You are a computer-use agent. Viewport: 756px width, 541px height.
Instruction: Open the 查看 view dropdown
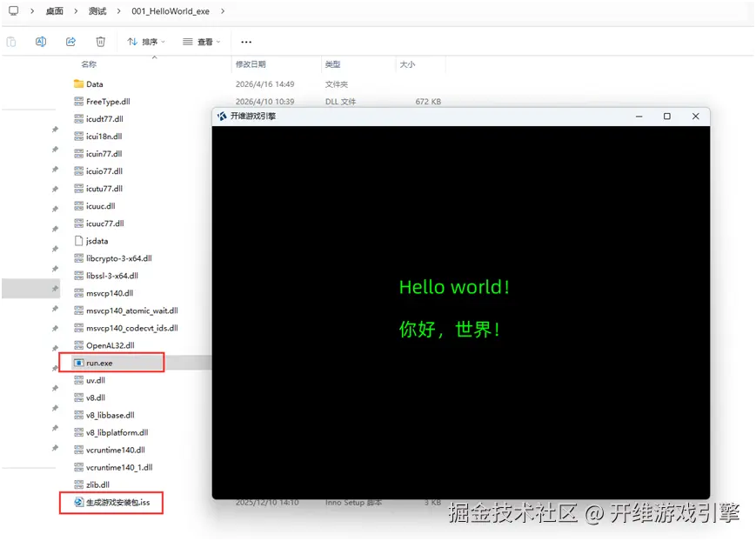(x=202, y=42)
